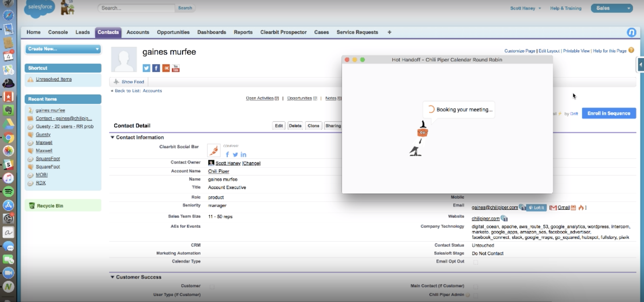Click the Enroll in Sequence button
The width and height of the screenshot is (644, 302).
[x=609, y=114]
